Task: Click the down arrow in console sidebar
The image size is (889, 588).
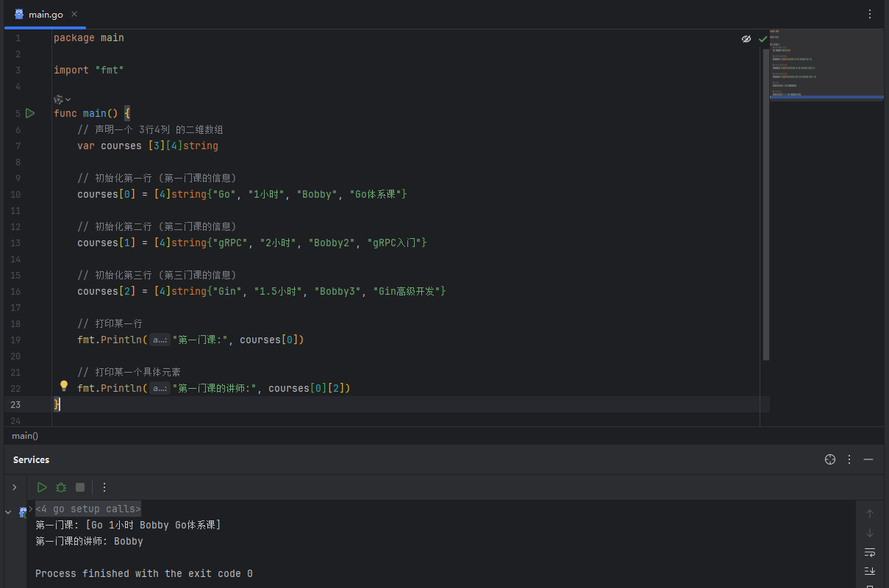Action: point(870,533)
